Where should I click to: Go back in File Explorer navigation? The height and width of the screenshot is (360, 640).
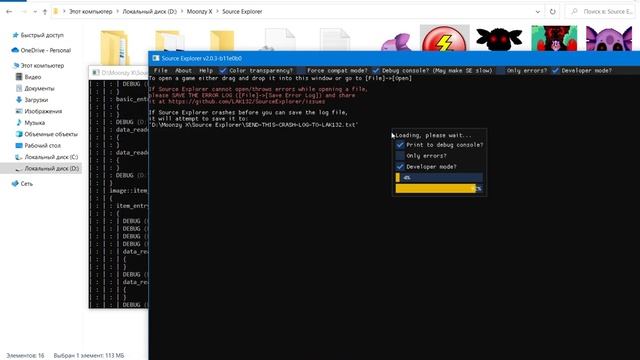[9, 12]
